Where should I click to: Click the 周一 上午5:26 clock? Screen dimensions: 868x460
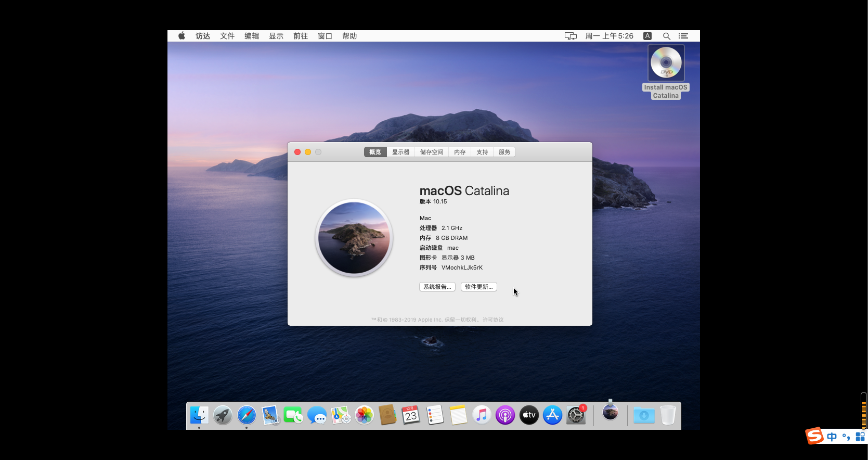click(x=609, y=36)
